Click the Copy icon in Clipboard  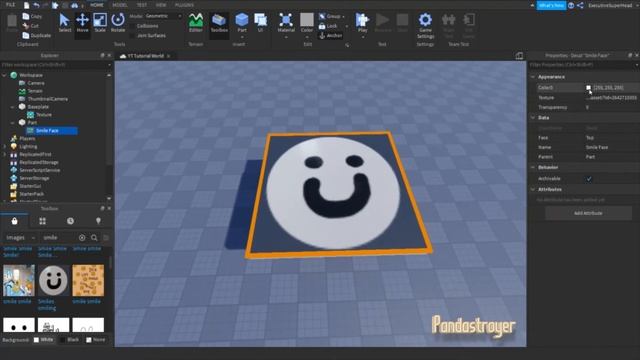tap(26, 16)
